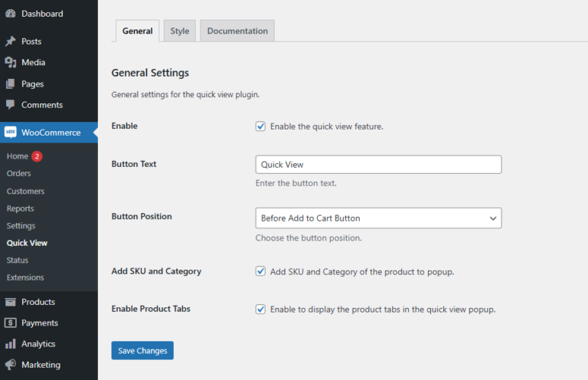Image resolution: width=588 pixels, height=380 pixels.
Task: Open WooCommerce Settings submenu
Action: pyautogui.click(x=21, y=225)
